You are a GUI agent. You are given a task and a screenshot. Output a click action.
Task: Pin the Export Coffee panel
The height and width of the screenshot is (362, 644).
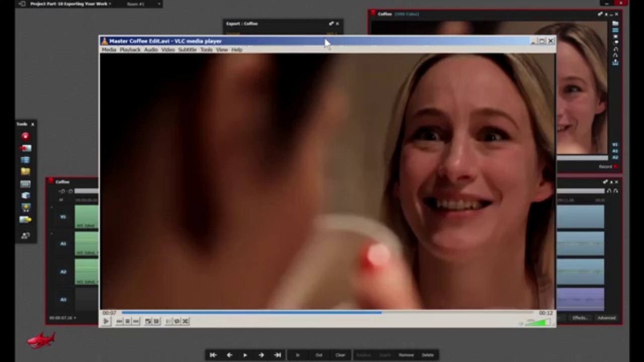tap(331, 24)
